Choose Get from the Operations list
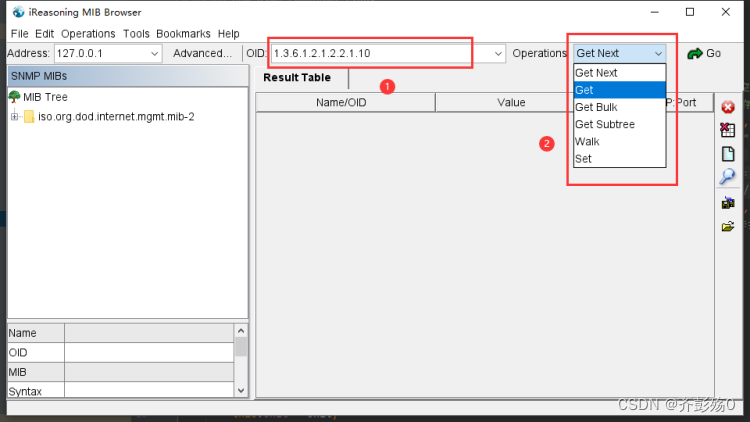This screenshot has width=750, height=422. coord(584,90)
